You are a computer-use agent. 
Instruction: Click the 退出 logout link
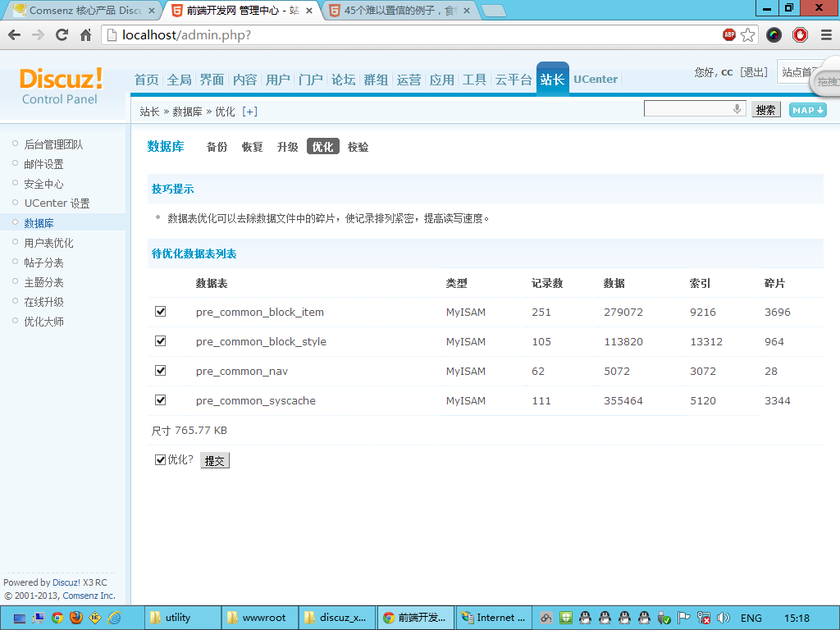[754, 72]
